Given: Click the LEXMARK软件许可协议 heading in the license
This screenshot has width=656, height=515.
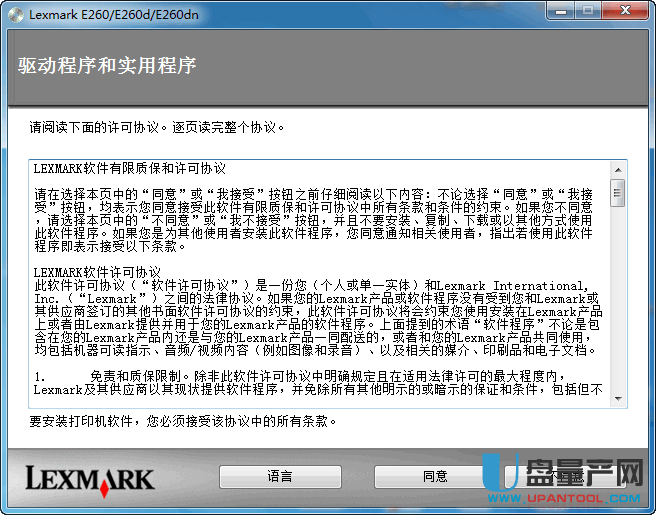Looking at the screenshot, I should (97, 272).
